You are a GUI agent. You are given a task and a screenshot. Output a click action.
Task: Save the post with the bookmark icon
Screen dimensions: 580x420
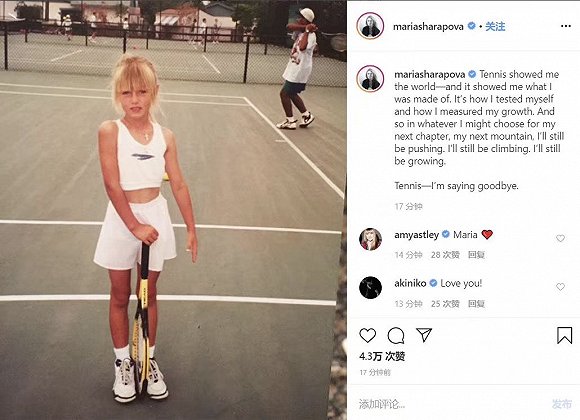pos(564,335)
